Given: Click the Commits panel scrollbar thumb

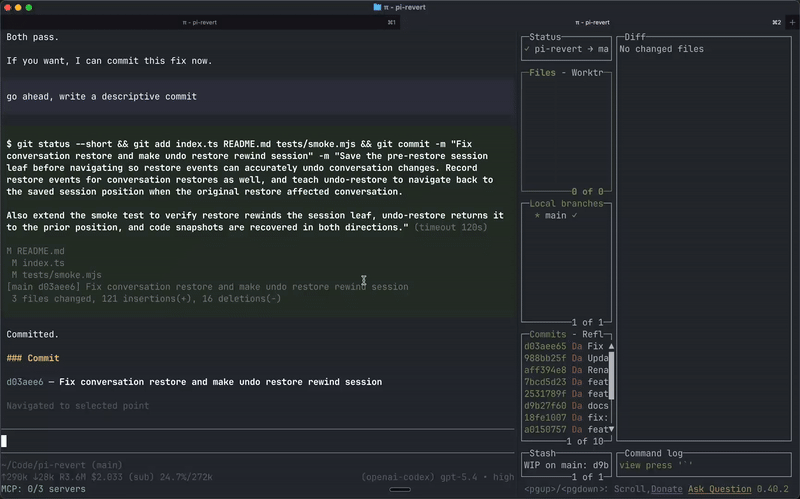Looking at the screenshot, I should click(611, 376).
